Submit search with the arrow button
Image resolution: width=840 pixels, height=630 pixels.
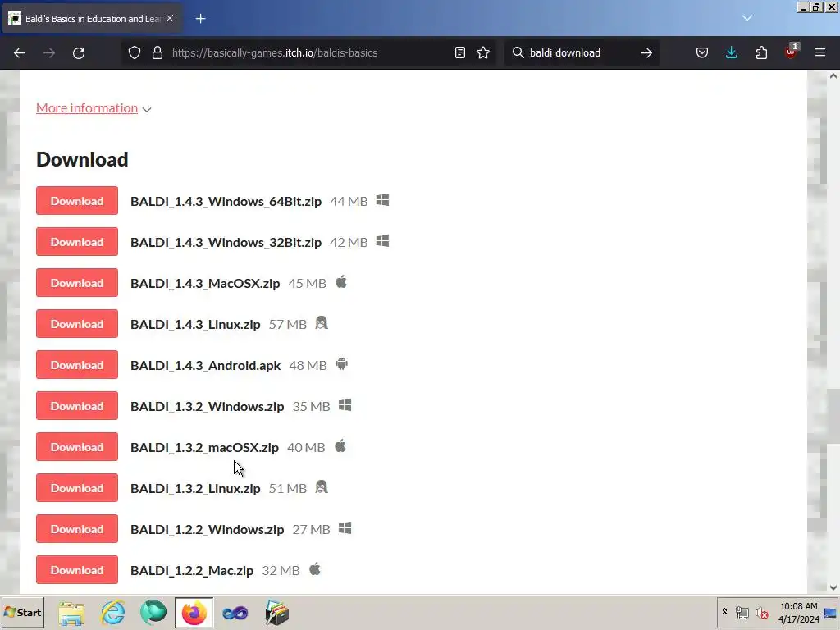646,53
